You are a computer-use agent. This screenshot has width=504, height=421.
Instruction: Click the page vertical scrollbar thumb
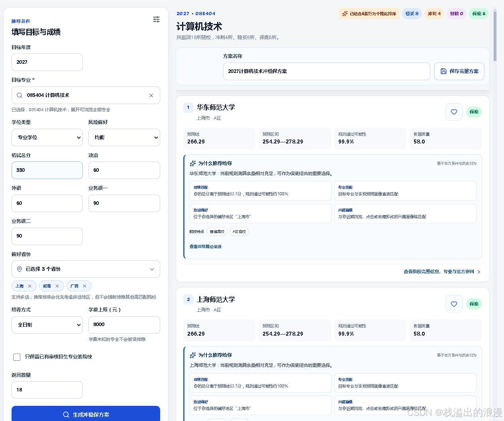495,36
